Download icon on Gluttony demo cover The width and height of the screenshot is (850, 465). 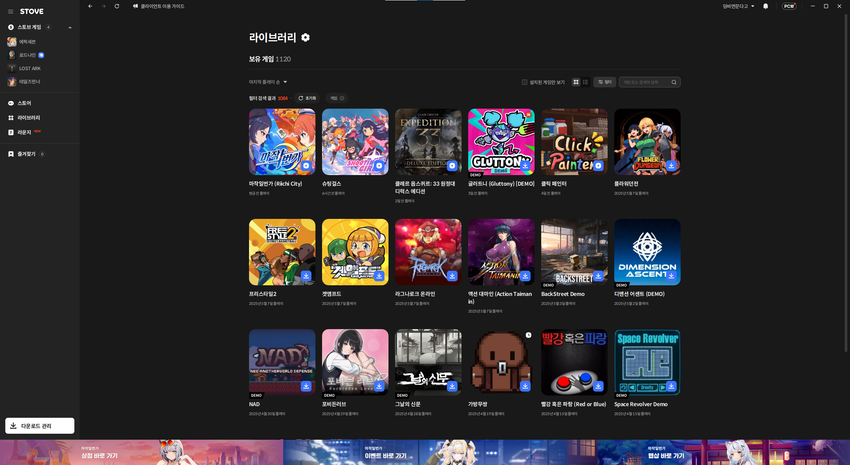tap(525, 166)
